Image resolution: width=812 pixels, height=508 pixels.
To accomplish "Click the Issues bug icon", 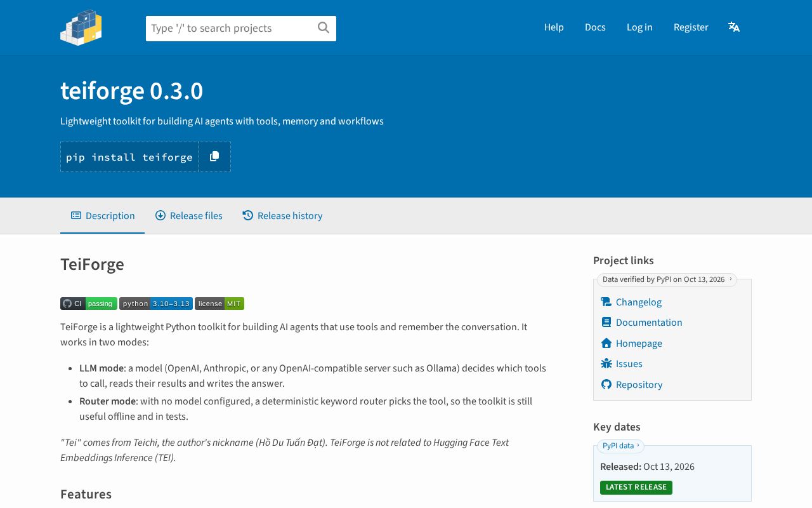I will [606, 364].
